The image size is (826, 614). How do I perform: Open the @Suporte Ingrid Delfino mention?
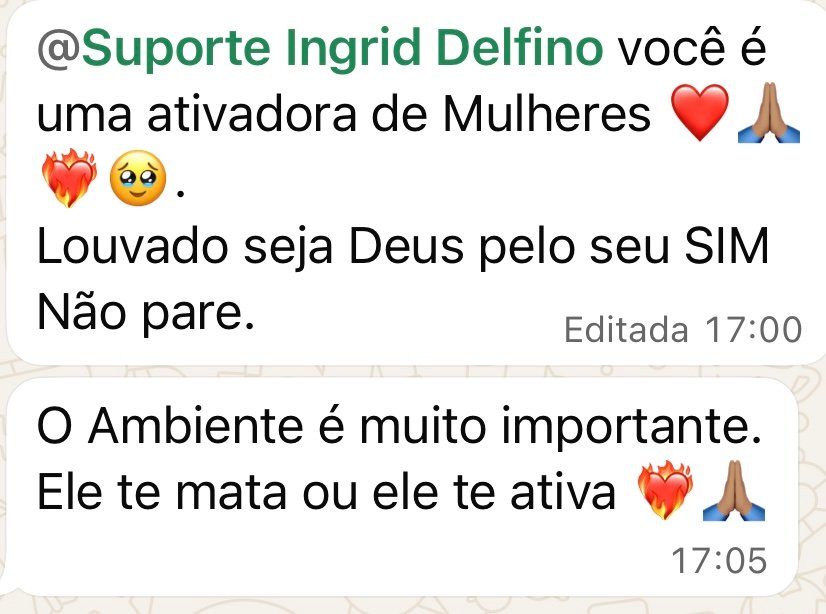pos(320,48)
